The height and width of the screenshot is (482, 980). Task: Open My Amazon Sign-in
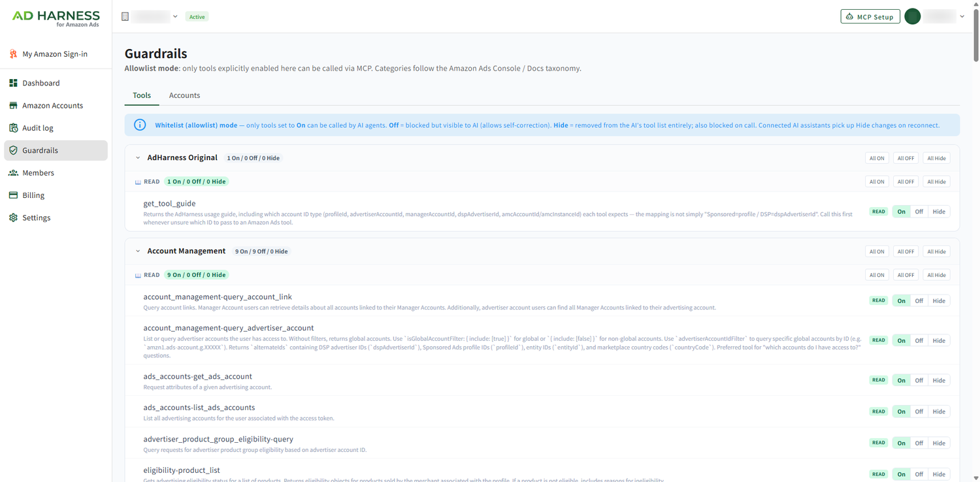coord(56,54)
